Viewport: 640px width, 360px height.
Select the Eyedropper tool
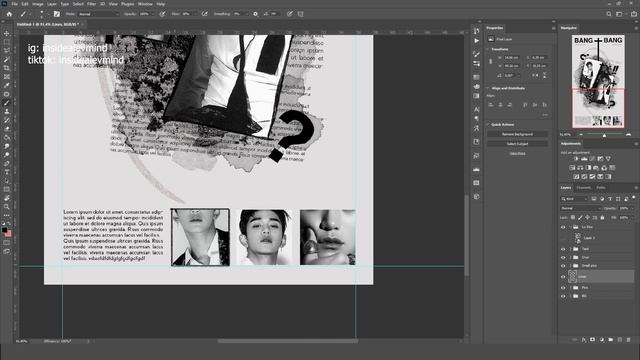[7, 85]
